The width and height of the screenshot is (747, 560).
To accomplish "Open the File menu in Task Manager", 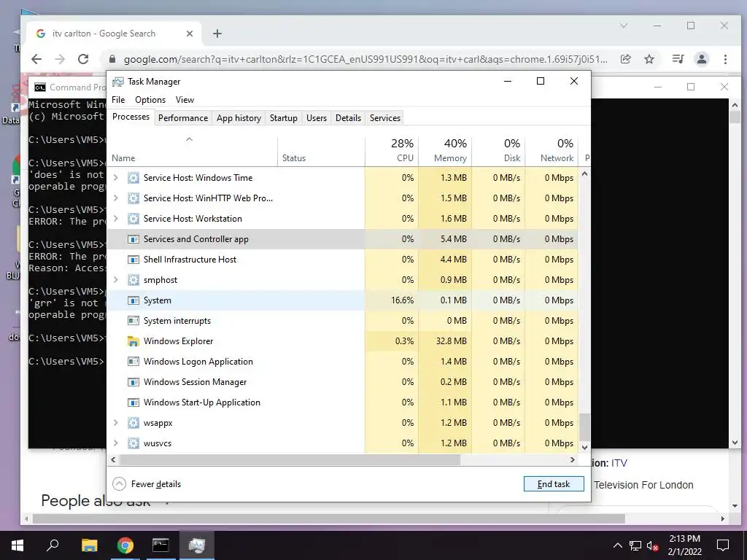I will click(118, 99).
